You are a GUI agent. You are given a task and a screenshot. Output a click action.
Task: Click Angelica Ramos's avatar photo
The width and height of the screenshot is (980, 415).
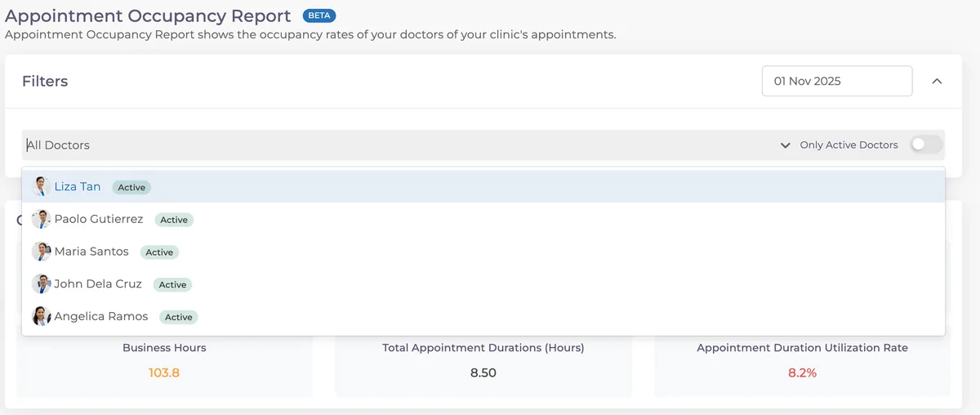(41, 316)
